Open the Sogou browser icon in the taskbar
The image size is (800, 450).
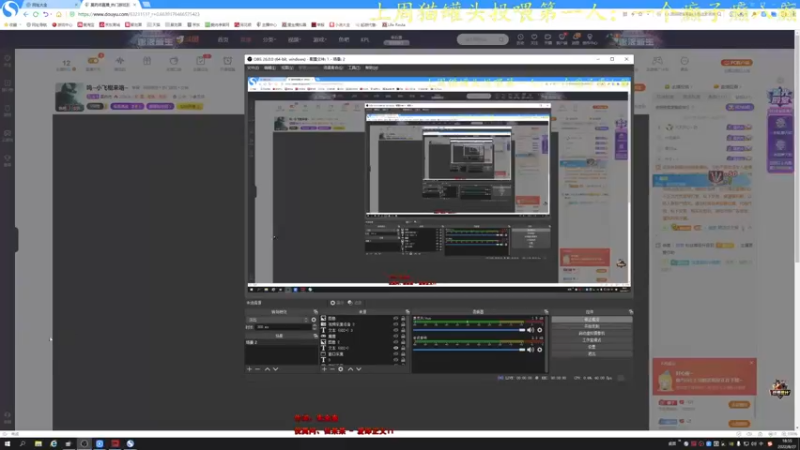tap(130, 444)
